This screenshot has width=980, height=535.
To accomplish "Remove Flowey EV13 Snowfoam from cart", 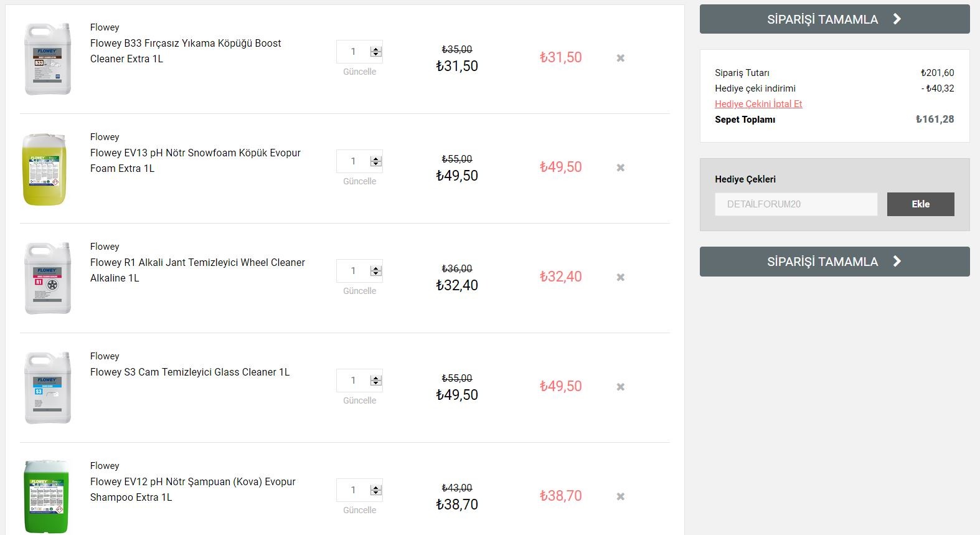I will click(x=620, y=168).
